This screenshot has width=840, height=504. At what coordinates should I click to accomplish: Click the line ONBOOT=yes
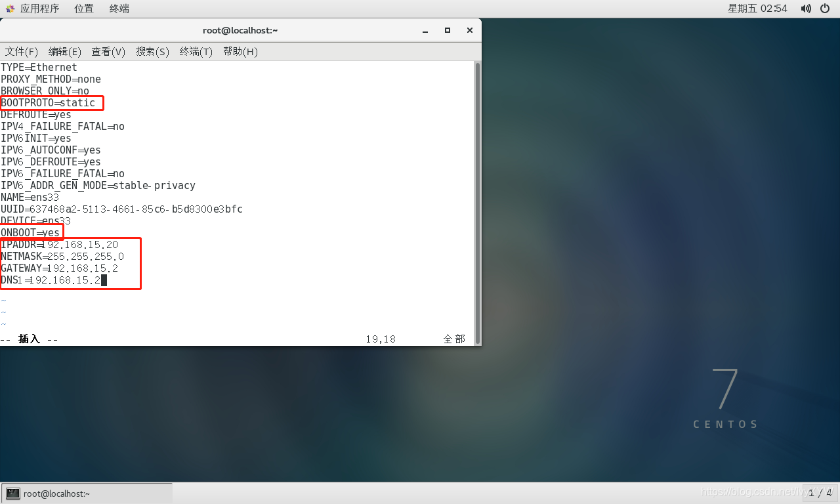(30, 233)
